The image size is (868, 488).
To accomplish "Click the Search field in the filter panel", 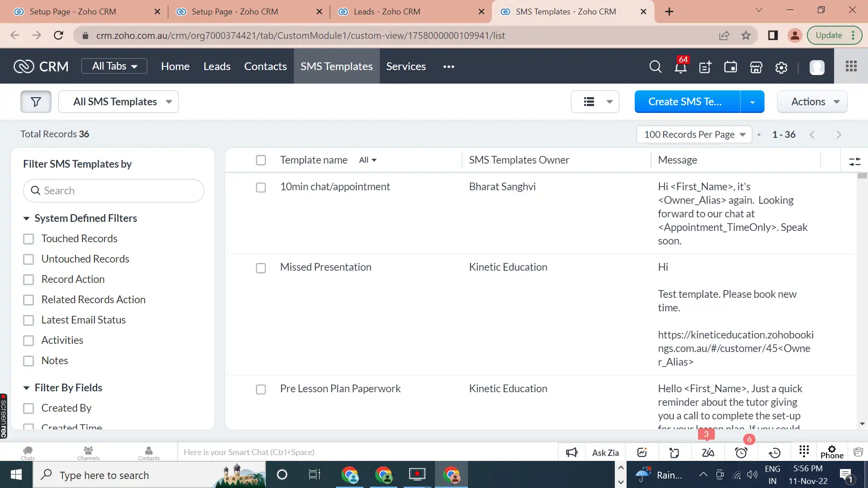I will [113, 190].
